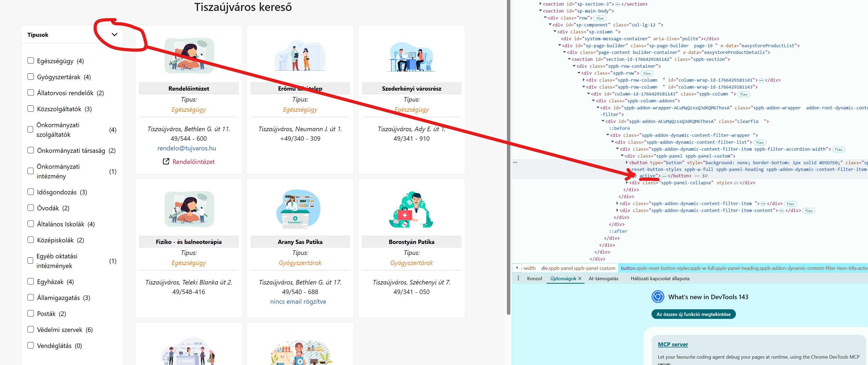The image size is (868, 365).
Task: Click the breadcrumb scroll-left arrow
Action: point(516,268)
